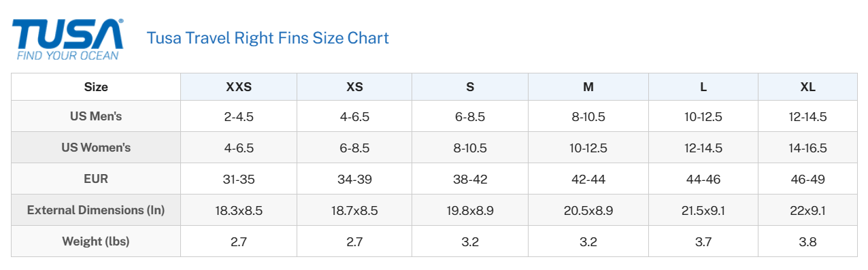Click the US Men's row label
The height and width of the screenshot is (270, 868).
coord(96,116)
